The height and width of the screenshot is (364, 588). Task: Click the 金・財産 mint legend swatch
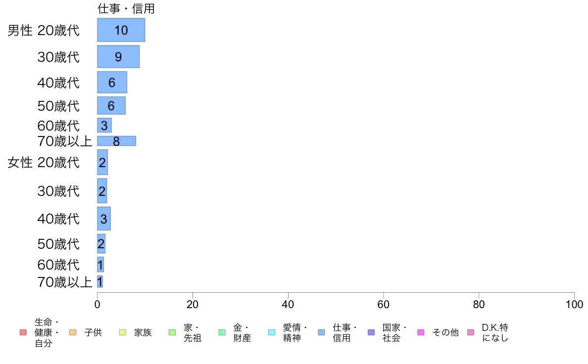point(222,332)
